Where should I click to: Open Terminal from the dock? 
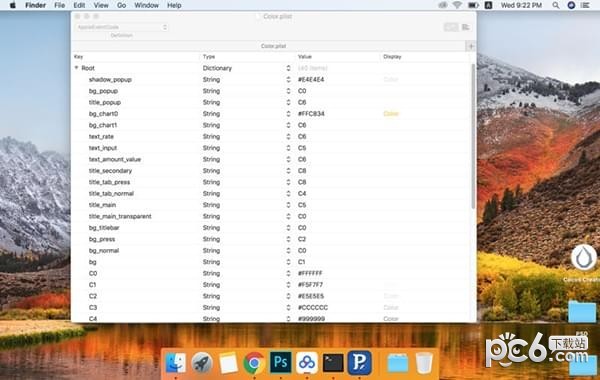tap(333, 362)
